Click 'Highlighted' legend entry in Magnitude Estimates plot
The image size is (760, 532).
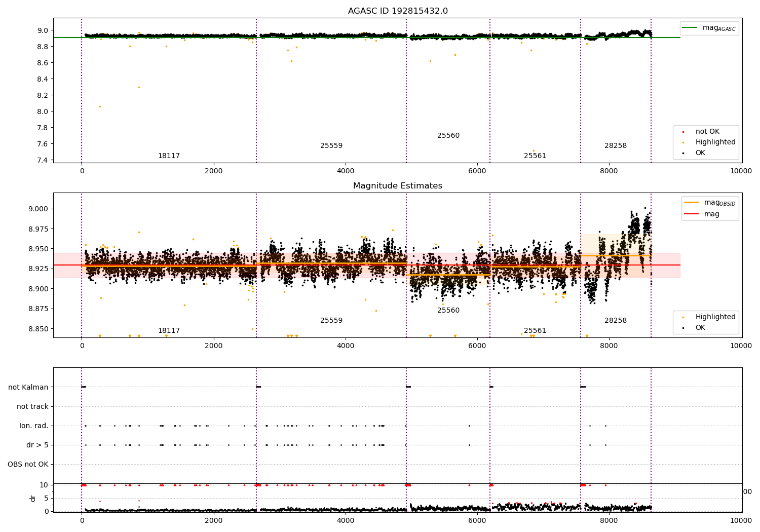point(708,317)
